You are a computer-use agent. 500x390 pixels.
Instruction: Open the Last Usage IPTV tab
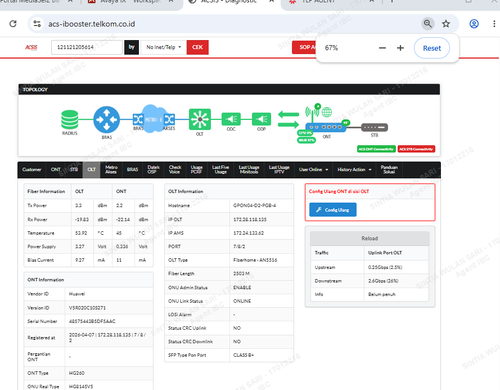[279, 170]
